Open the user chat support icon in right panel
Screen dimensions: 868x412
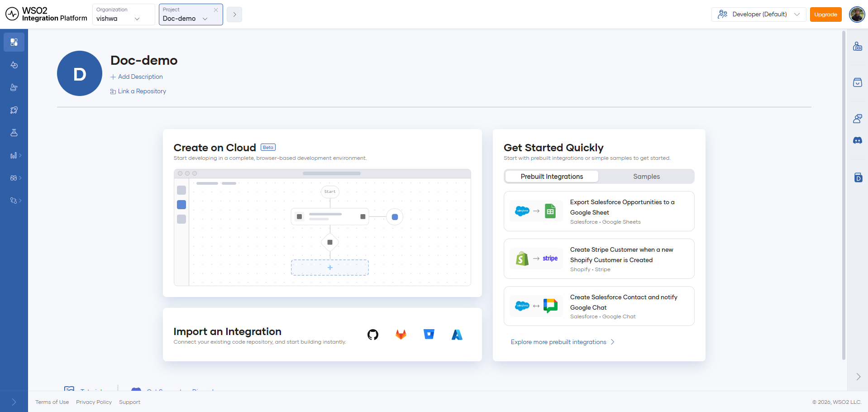coord(858,119)
